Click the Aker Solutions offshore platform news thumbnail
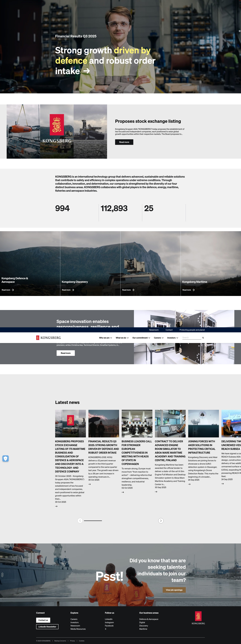This screenshot has height=644, width=241. 203,423
